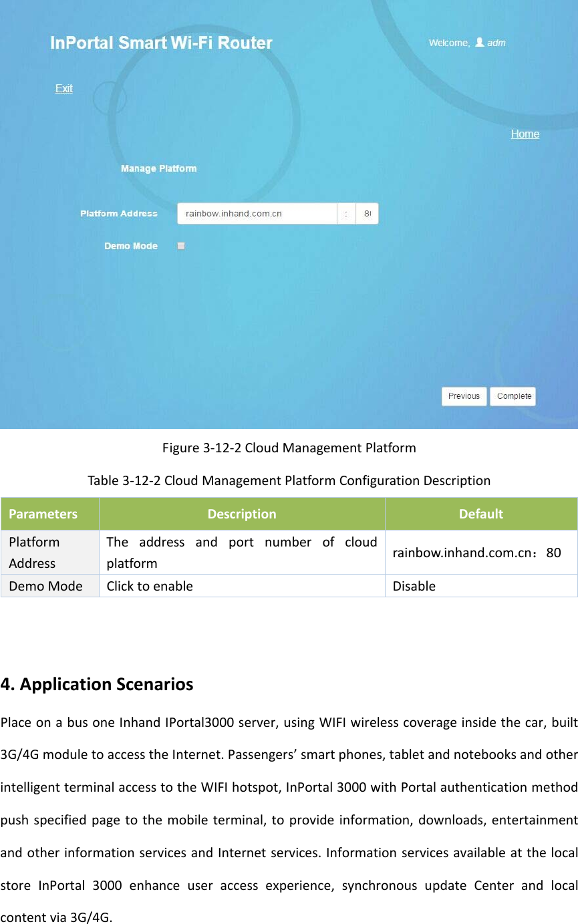
Task: Click Exit to leave the router interface
Action: 63,88
